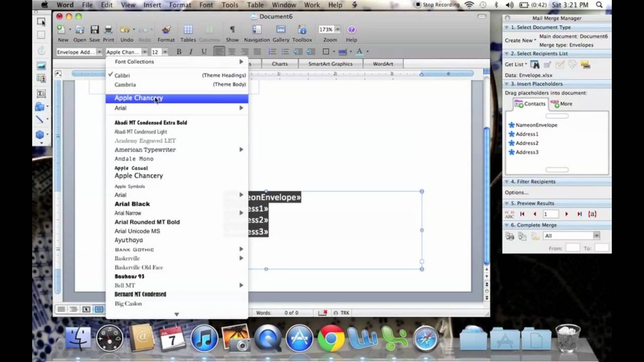Select the Format painter icon
Screen dimensions: 644x362
pyautogui.click(x=166, y=30)
